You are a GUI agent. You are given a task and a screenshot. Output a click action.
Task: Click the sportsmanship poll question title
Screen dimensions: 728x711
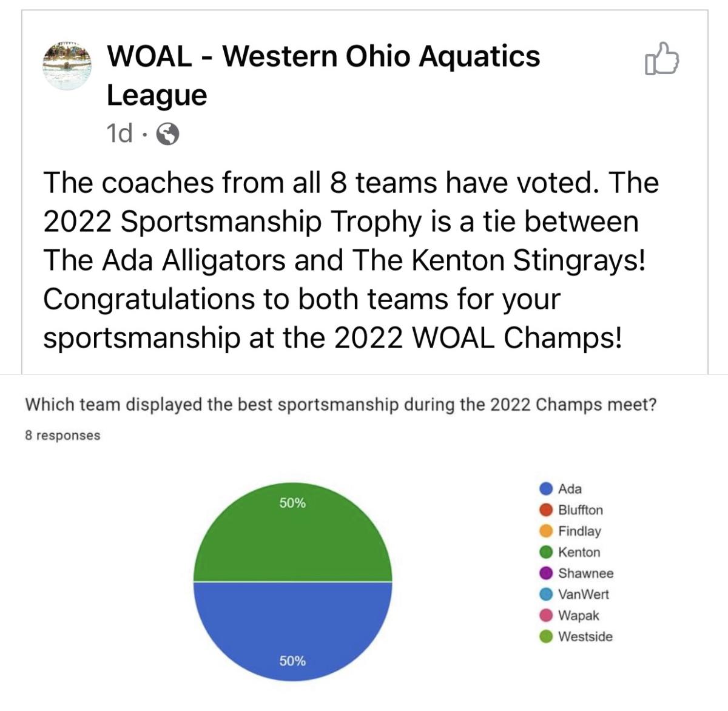[x=340, y=405]
